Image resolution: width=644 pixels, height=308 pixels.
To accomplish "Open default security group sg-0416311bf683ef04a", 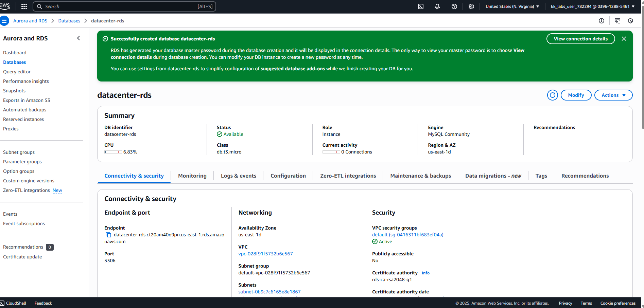I will click(408, 235).
